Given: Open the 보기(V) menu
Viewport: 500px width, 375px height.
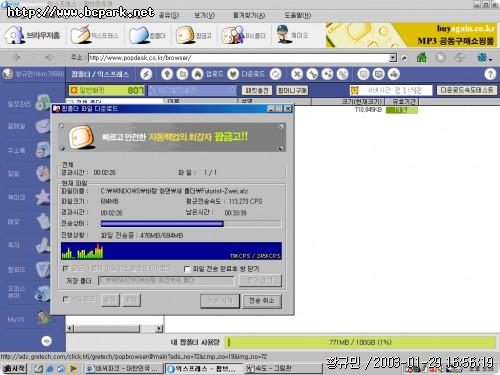Looking at the screenshot, I should 204,15.
